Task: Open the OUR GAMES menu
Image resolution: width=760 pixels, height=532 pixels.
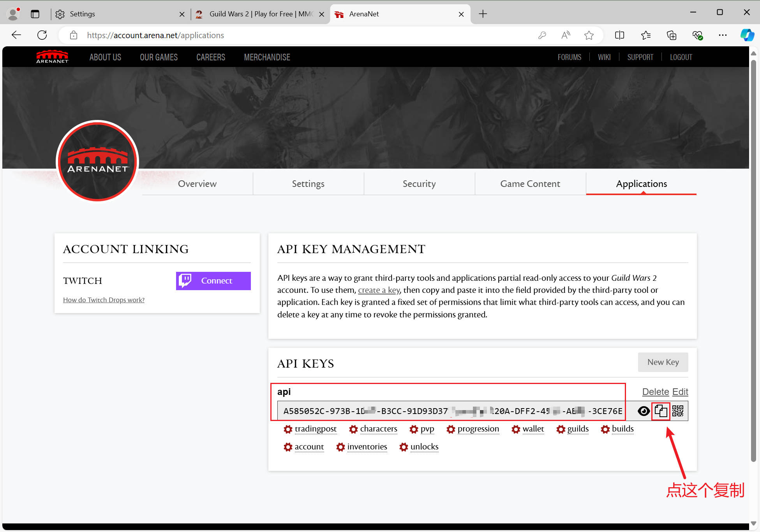Action: 159,57
